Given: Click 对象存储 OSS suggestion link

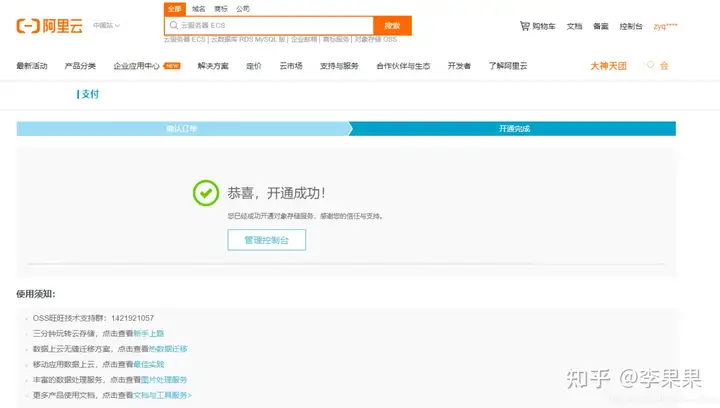Looking at the screenshot, I should (376, 39).
